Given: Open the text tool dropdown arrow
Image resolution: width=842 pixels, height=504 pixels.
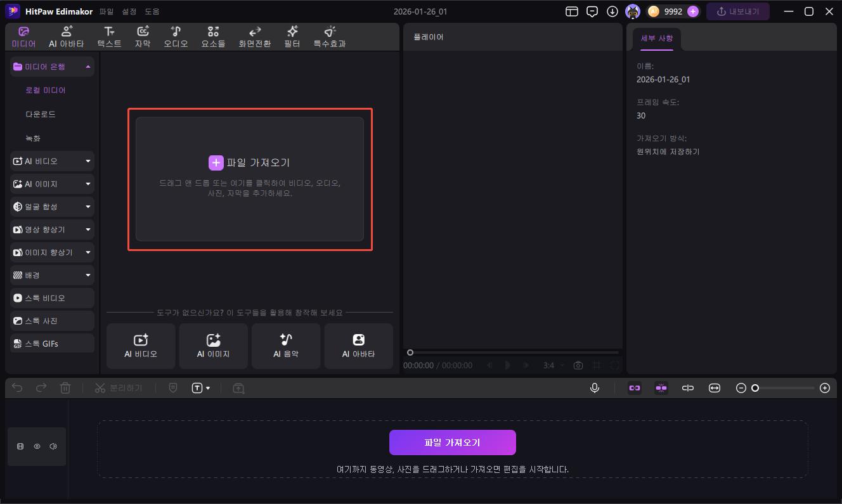Looking at the screenshot, I should click(x=208, y=388).
